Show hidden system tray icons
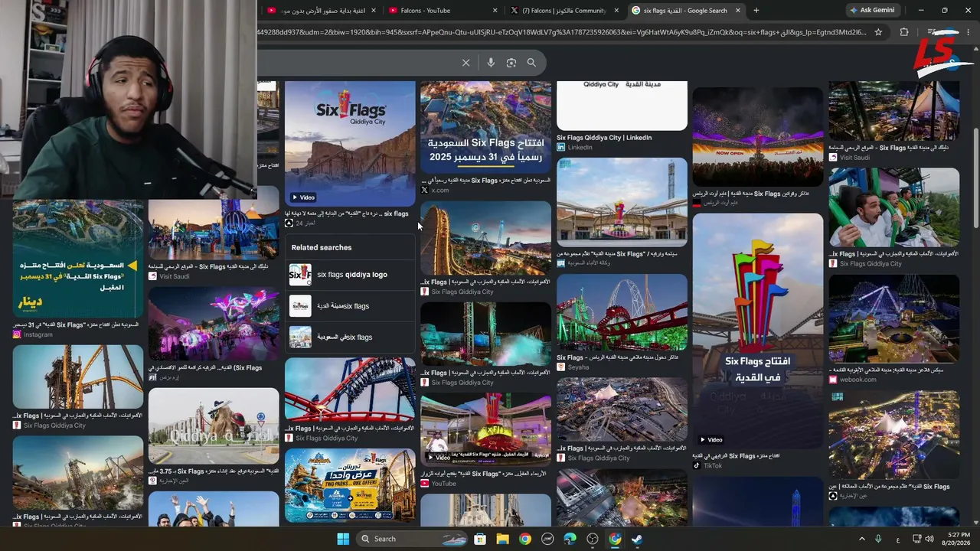980x551 pixels. pyautogui.click(x=861, y=539)
